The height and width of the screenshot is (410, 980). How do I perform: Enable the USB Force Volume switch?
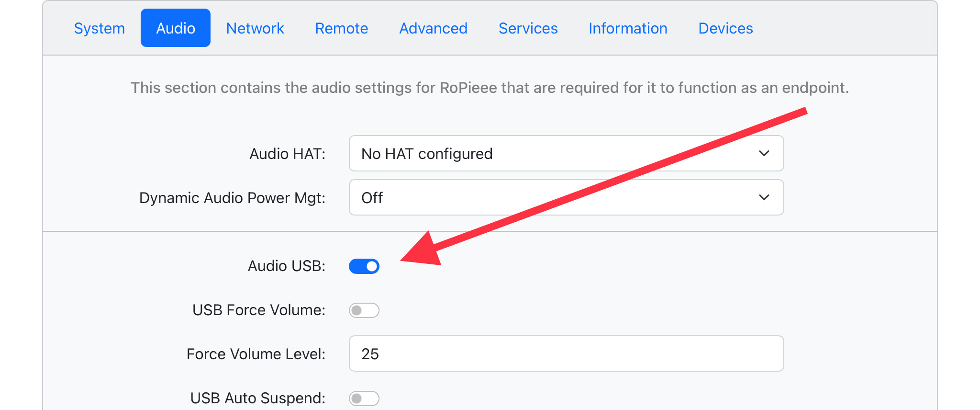pos(364,310)
